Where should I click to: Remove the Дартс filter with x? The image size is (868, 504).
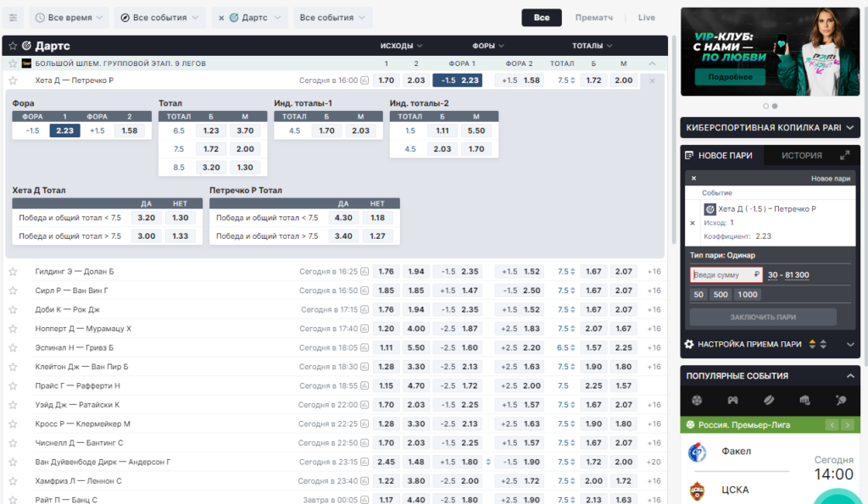(221, 19)
